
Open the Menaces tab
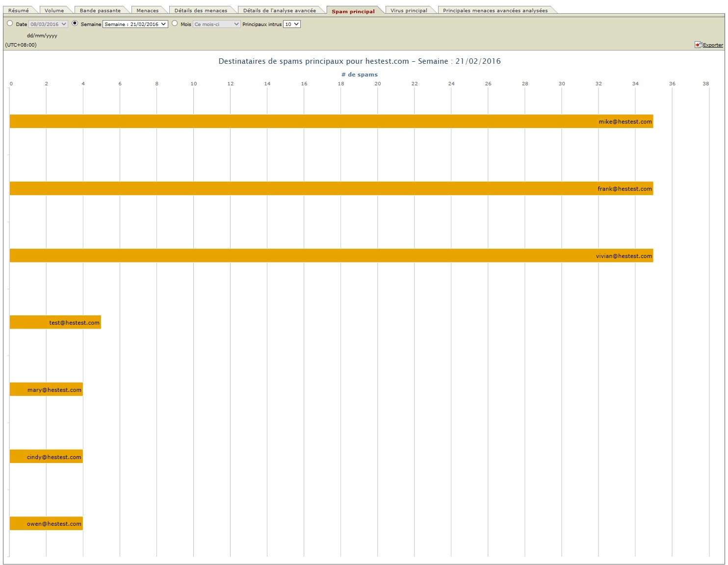tap(147, 10)
